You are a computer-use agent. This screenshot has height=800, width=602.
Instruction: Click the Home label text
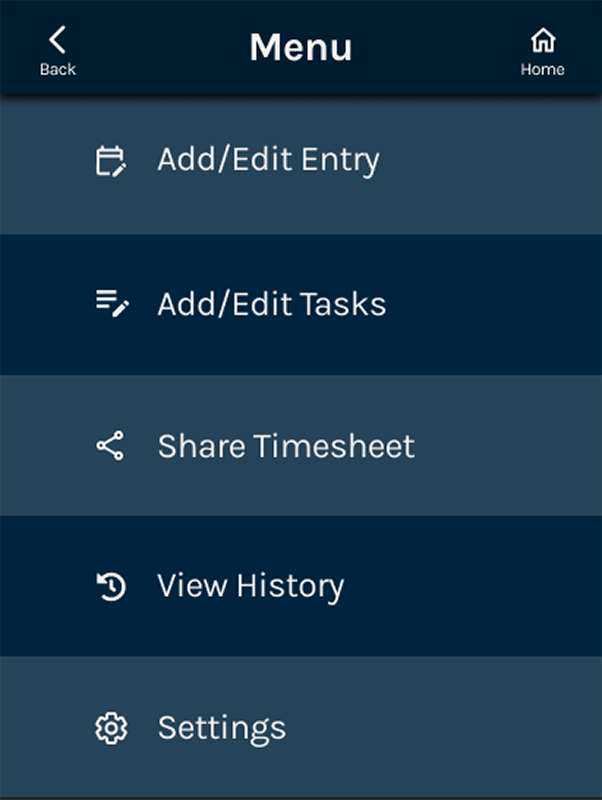(543, 69)
